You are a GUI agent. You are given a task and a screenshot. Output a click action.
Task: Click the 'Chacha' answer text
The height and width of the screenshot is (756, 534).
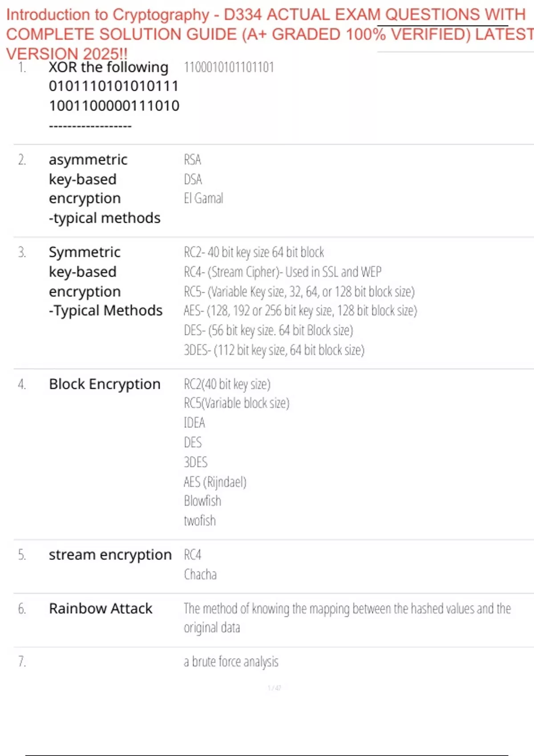(200, 574)
